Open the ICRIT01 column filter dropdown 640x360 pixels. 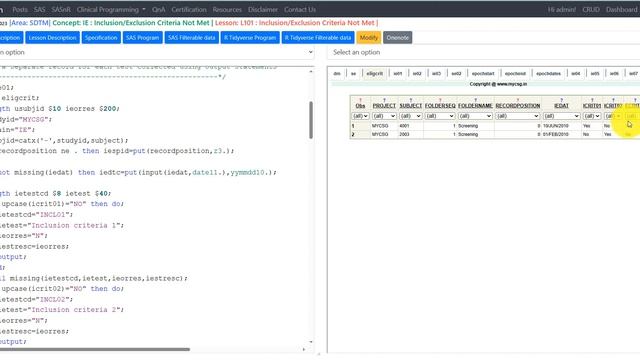coord(592,116)
